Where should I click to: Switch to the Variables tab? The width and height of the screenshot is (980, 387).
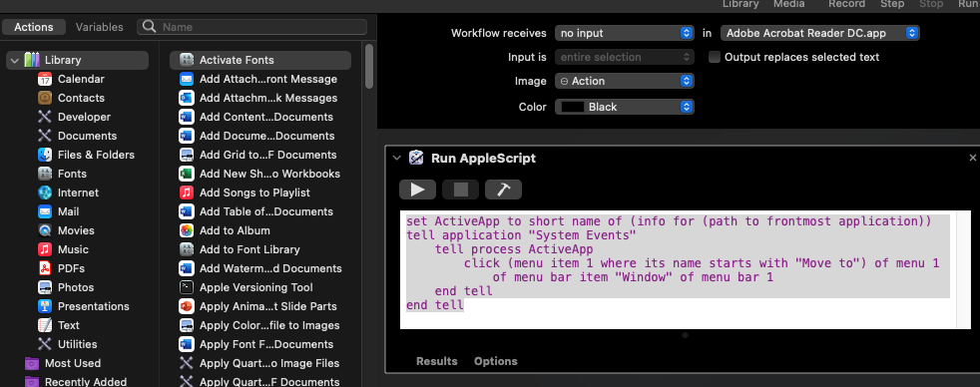coord(100,27)
